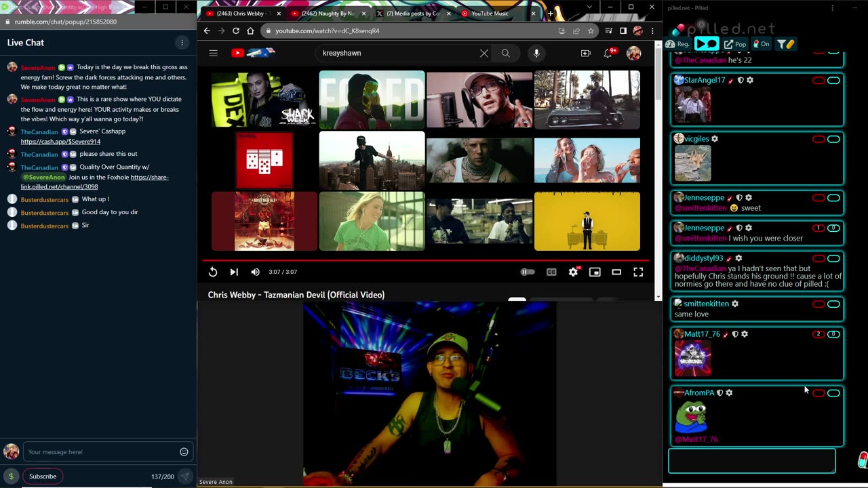This screenshot has width=868, height=488.
Task: Click cyan pill vote on smittenkitten's message
Action: 833,304
